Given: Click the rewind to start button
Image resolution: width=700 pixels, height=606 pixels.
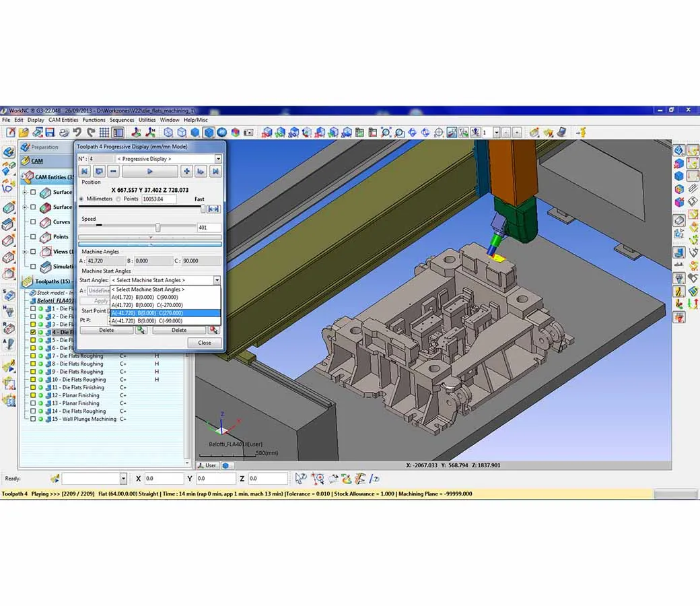Looking at the screenshot, I should pos(84,172).
